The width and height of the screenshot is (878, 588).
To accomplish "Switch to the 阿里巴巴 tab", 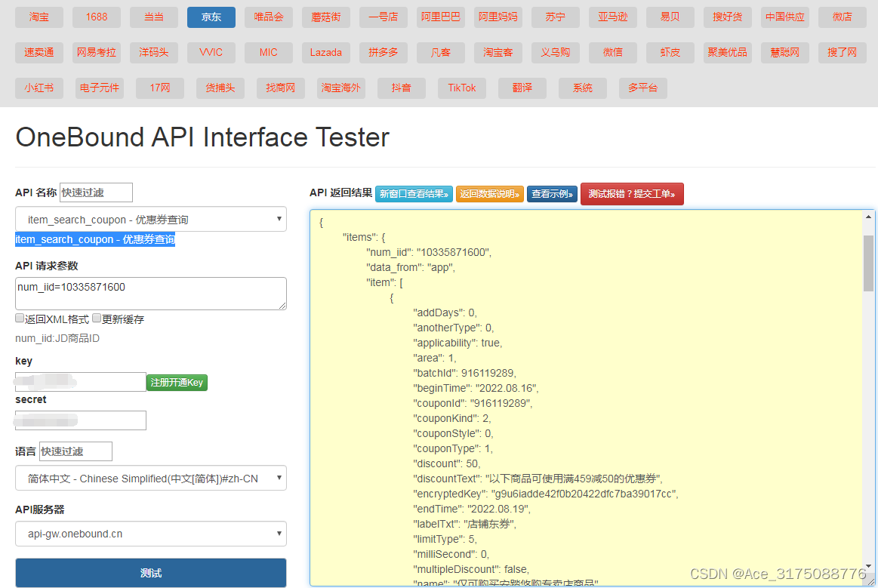I will tap(441, 17).
